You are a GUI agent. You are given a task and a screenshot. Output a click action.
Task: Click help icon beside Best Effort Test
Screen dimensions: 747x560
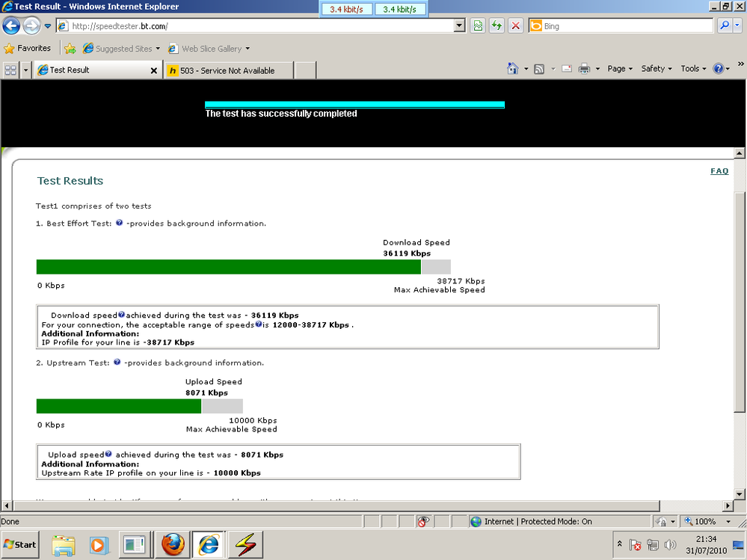[119, 223]
